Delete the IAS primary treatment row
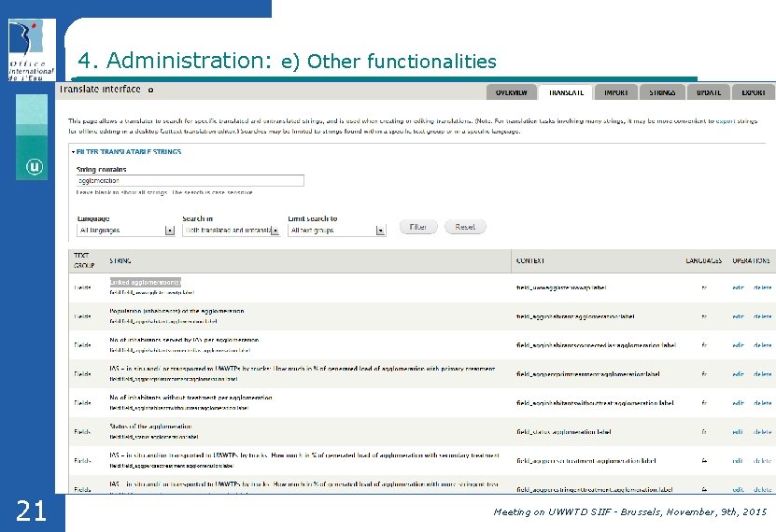 point(762,374)
